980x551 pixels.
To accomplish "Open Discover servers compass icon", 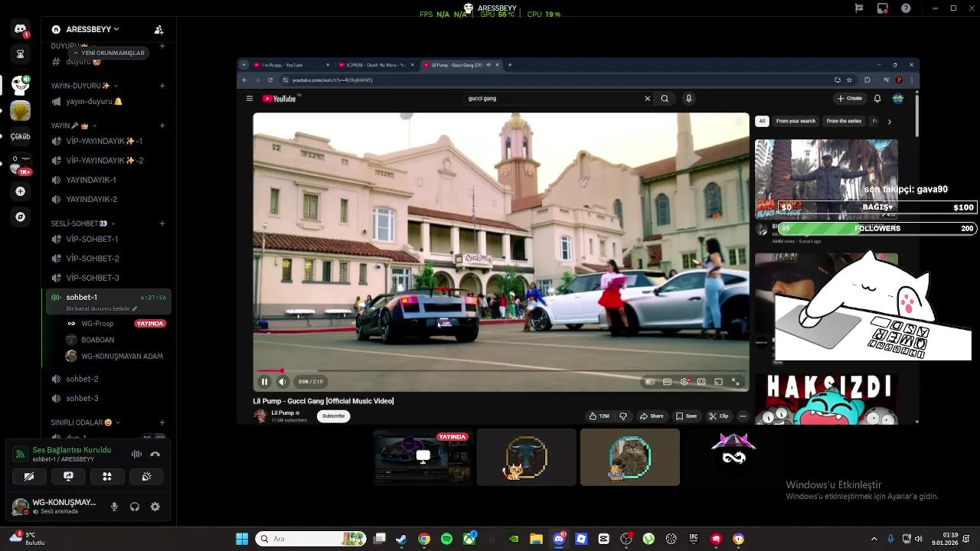I will [21, 217].
